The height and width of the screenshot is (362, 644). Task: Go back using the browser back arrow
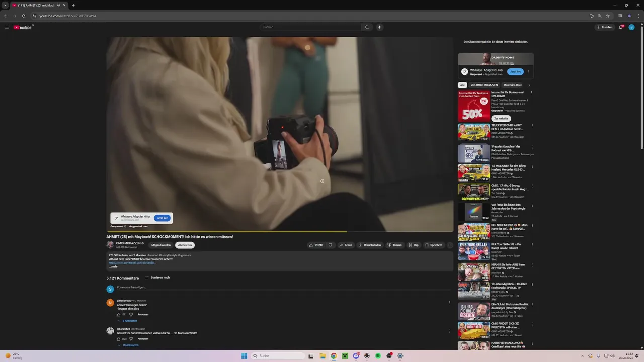click(x=6, y=16)
